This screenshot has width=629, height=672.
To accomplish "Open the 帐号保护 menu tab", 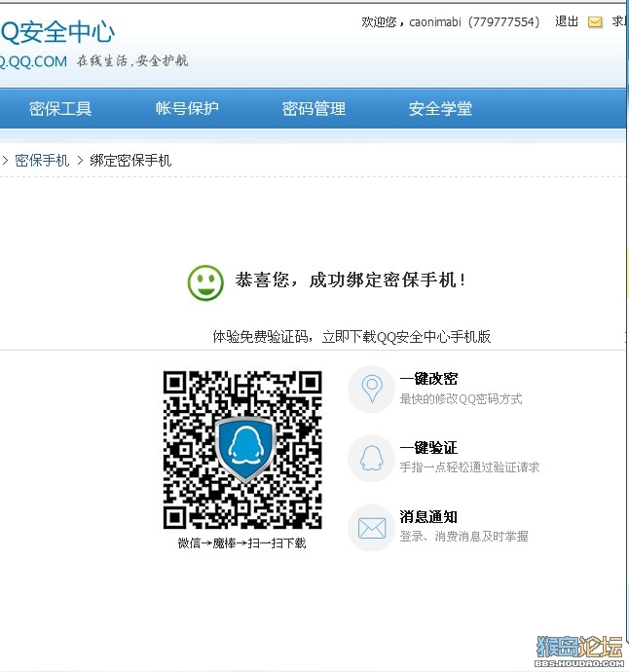I will tap(187, 109).
